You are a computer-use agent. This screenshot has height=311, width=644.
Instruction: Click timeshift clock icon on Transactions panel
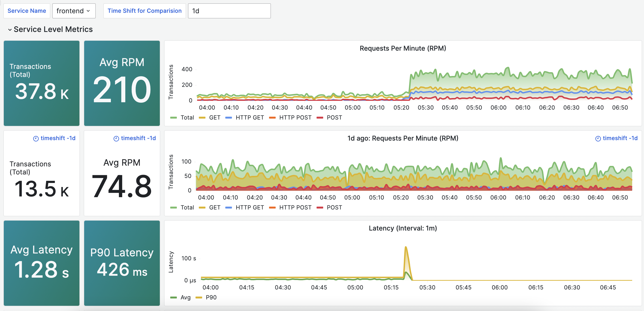(x=36, y=139)
